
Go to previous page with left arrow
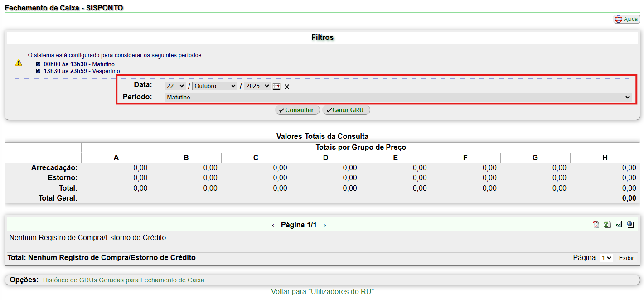(x=275, y=225)
